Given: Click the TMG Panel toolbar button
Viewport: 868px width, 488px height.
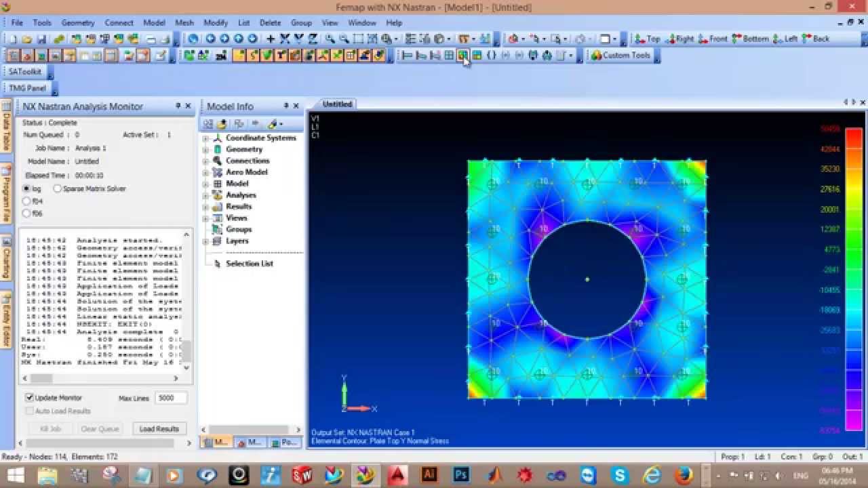Looking at the screenshot, I should point(28,88).
